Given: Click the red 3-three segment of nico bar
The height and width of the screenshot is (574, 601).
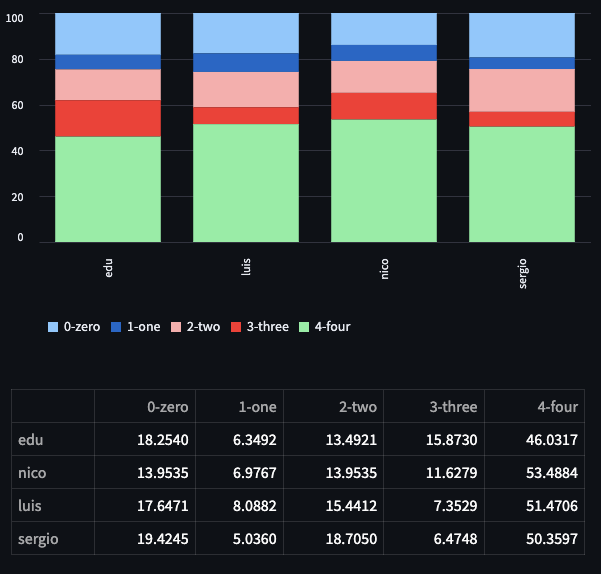Looking at the screenshot, I should (384, 107).
